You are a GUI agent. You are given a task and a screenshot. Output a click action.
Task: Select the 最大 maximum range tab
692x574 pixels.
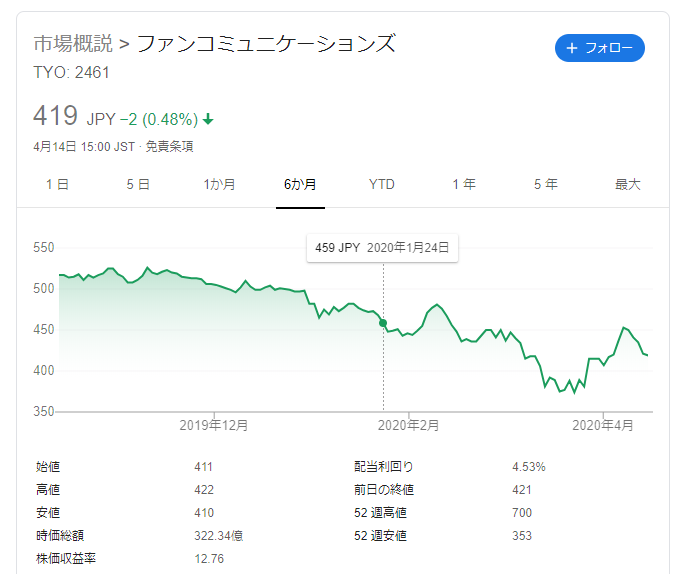click(x=627, y=184)
